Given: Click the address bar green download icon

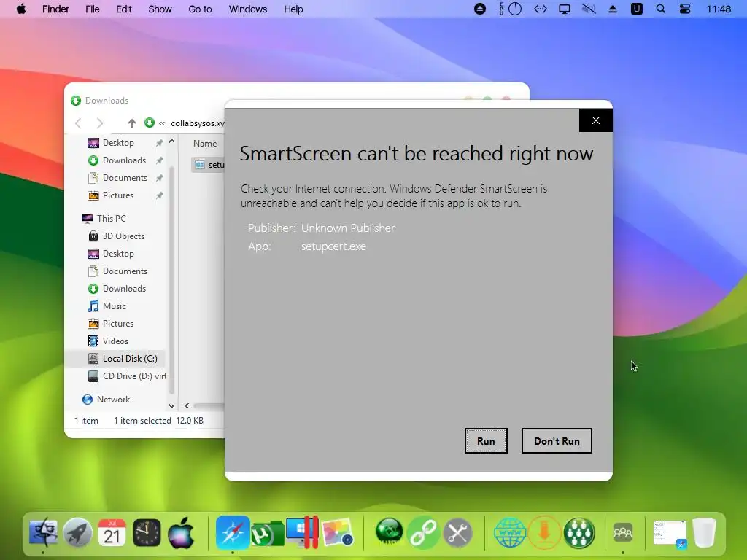Looking at the screenshot, I should (150, 122).
